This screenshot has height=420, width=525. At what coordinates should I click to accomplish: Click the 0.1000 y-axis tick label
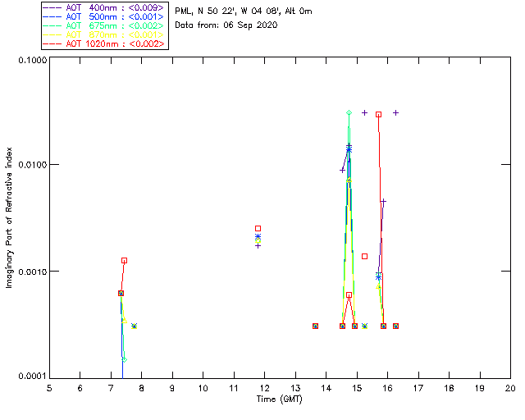coord(33,60)
